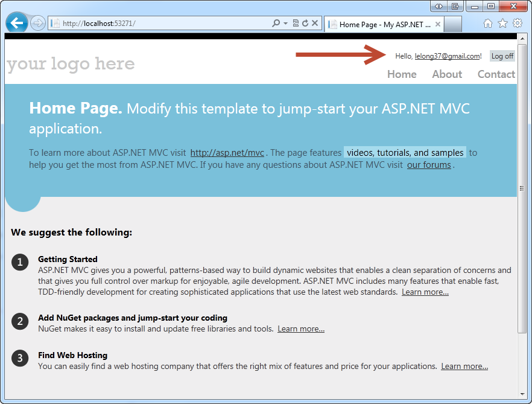Viewport: 532px width, 404px height.
Task: Expand the address bar search dropdown arrow
Action: coord(285,23)
